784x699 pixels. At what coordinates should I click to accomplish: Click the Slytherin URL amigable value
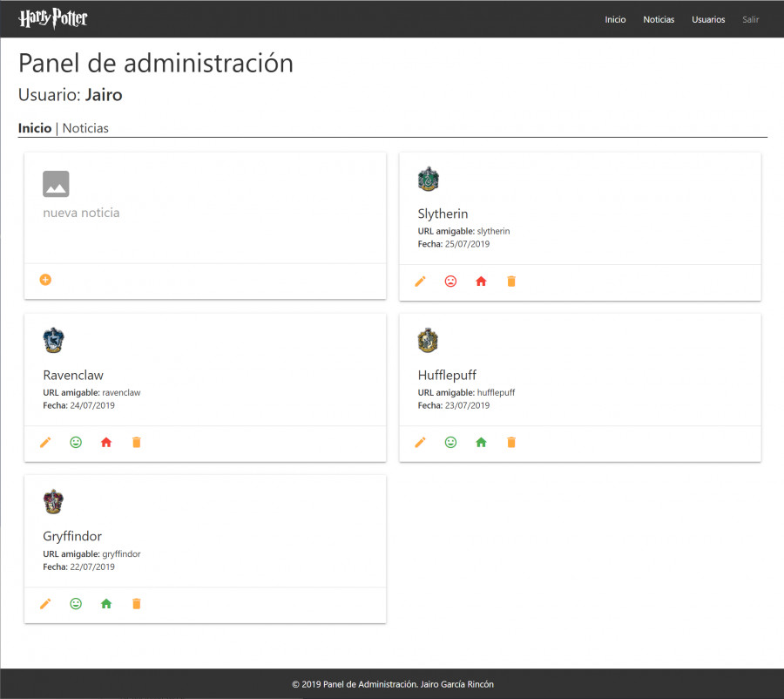(x=494, y=231)
